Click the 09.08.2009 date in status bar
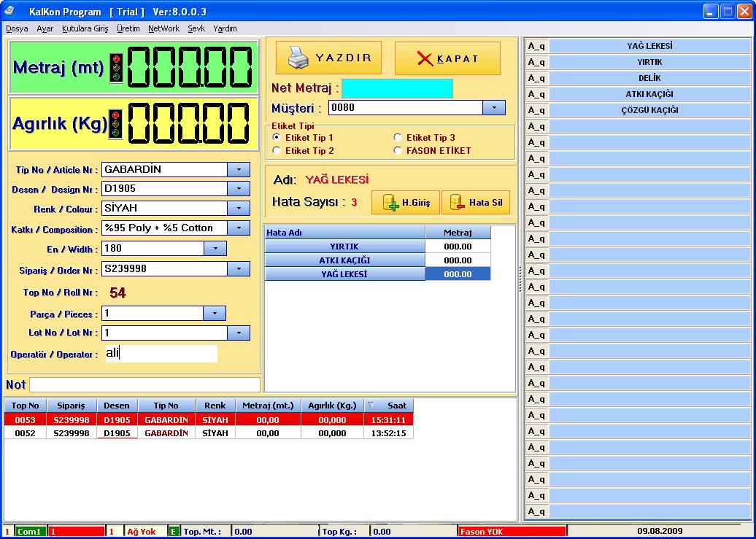 click(x=660, y=531)
